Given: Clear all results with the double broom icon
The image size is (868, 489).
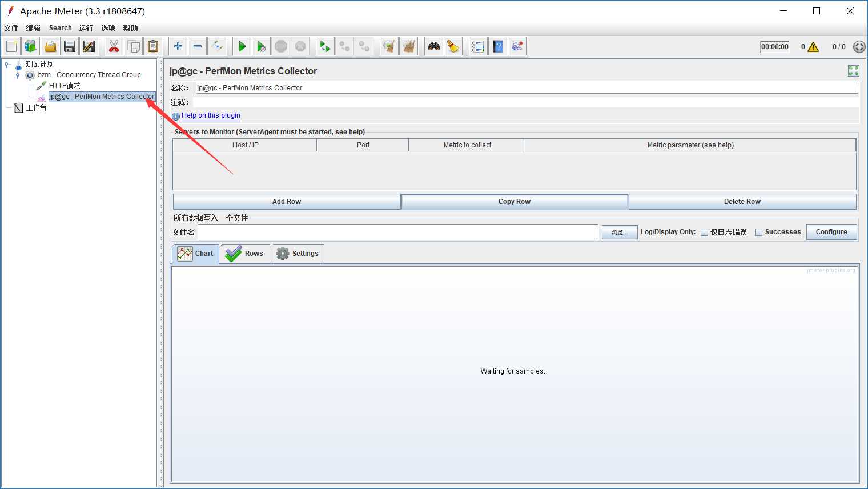Looking at the screenshot, I should 409,46.
